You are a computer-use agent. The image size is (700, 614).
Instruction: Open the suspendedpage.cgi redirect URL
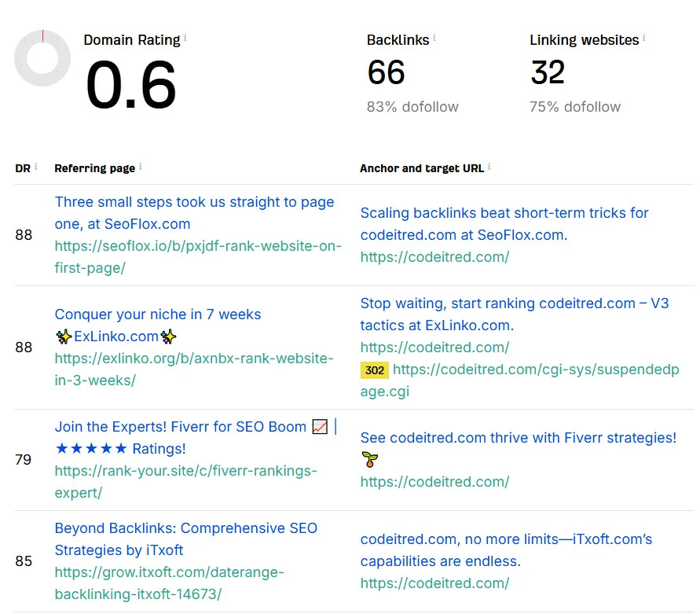point(519,381)
